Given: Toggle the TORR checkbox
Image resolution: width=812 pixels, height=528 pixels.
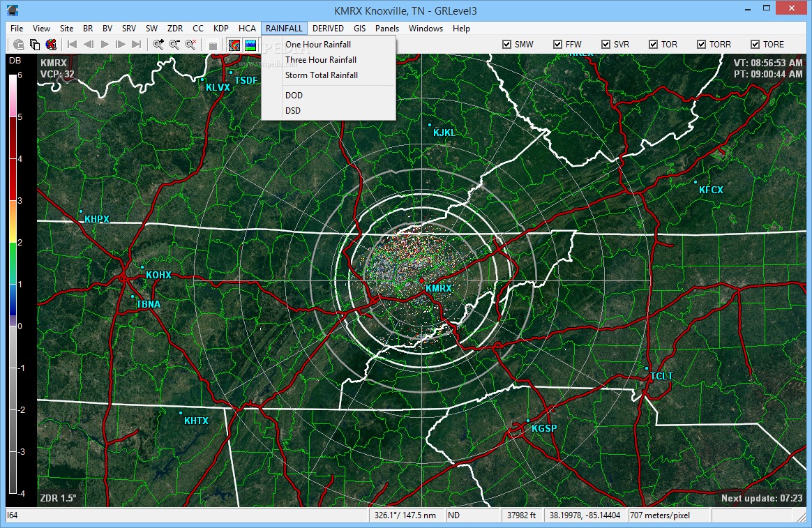Looking at the screenshot, I should [701, 45].
